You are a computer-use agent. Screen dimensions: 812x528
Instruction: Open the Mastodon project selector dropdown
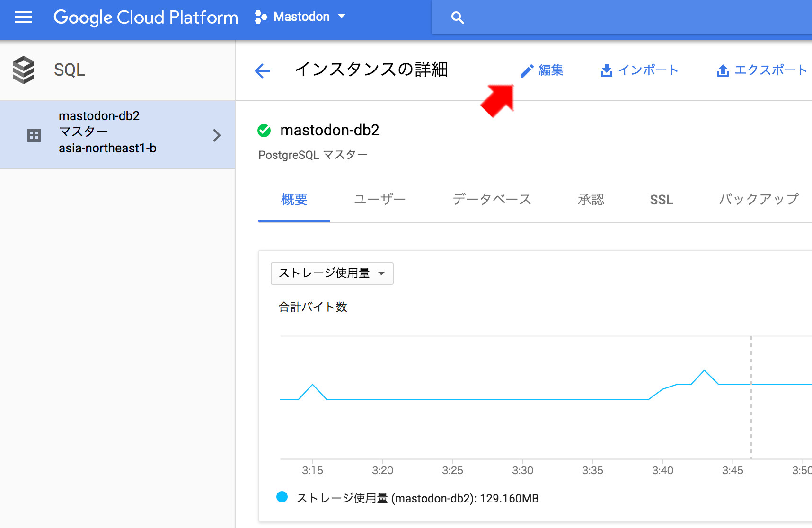[300, 17]
